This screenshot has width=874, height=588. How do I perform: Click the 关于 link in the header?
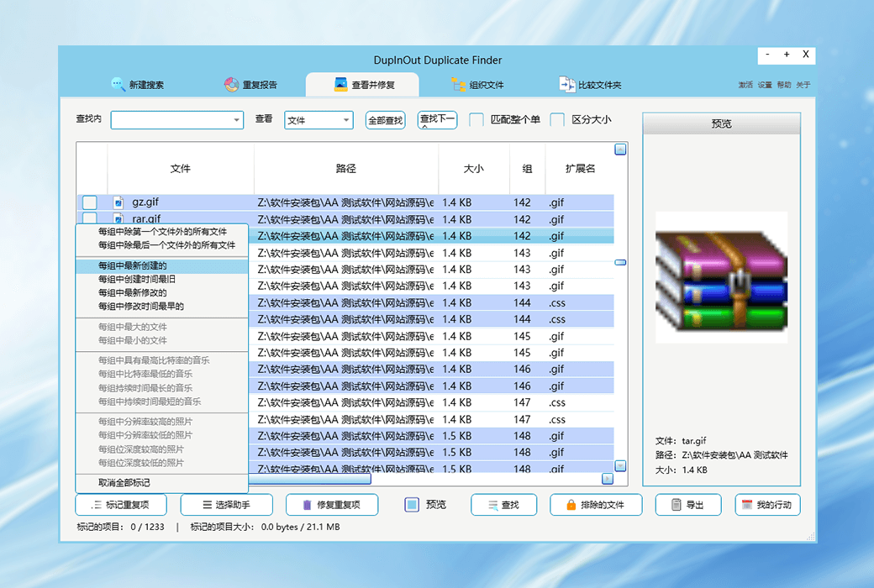click(x=803, y=85)
